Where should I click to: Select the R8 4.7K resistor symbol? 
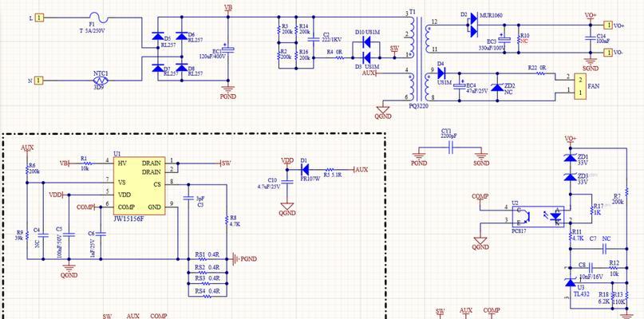[x=227, y=219]
